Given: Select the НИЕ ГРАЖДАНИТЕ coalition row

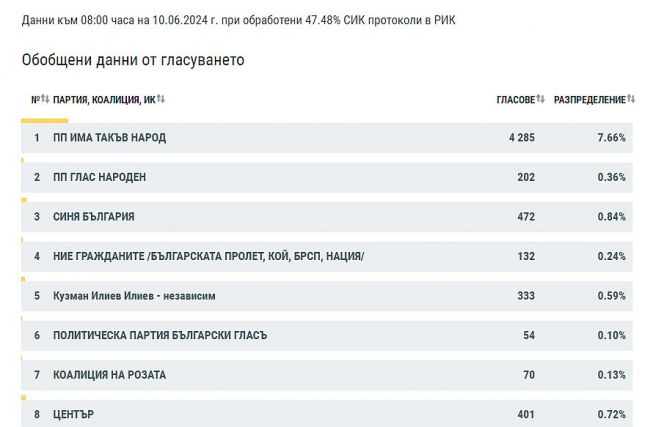Looking at the screenshot, I should click(x=327, y=256).
